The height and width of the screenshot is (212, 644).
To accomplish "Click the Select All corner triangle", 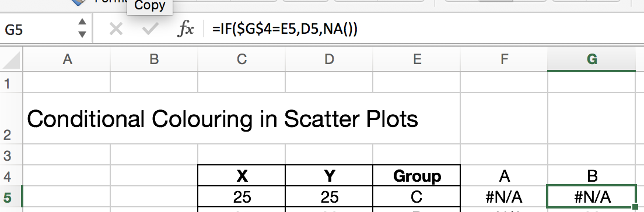I will click(x=12, y=59).
